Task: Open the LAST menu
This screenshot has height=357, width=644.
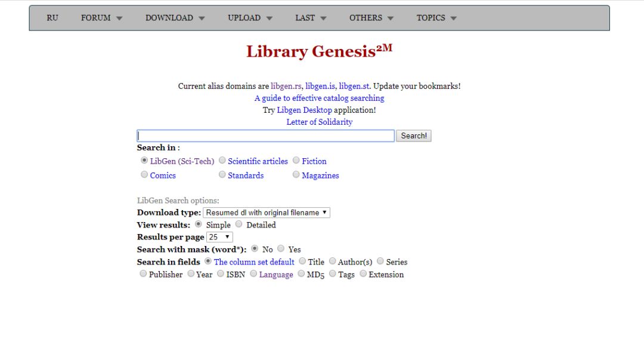Action: 305,18
